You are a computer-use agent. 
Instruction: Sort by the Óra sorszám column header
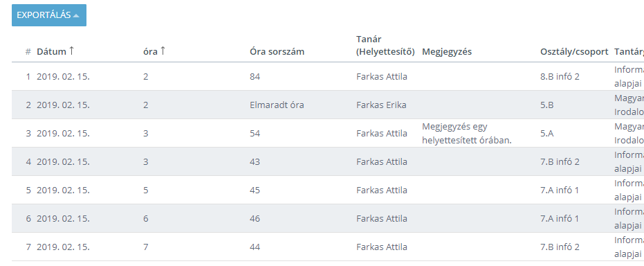[x=277, y=52]
